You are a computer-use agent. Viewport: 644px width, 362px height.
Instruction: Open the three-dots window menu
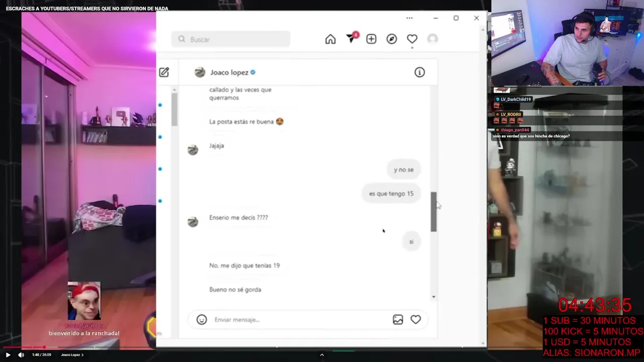pyautogui.click(x=410, y=18)
